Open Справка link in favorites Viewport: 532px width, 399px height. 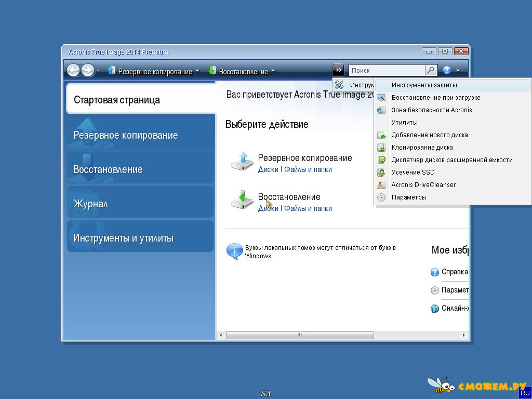(x=455, y=272)
